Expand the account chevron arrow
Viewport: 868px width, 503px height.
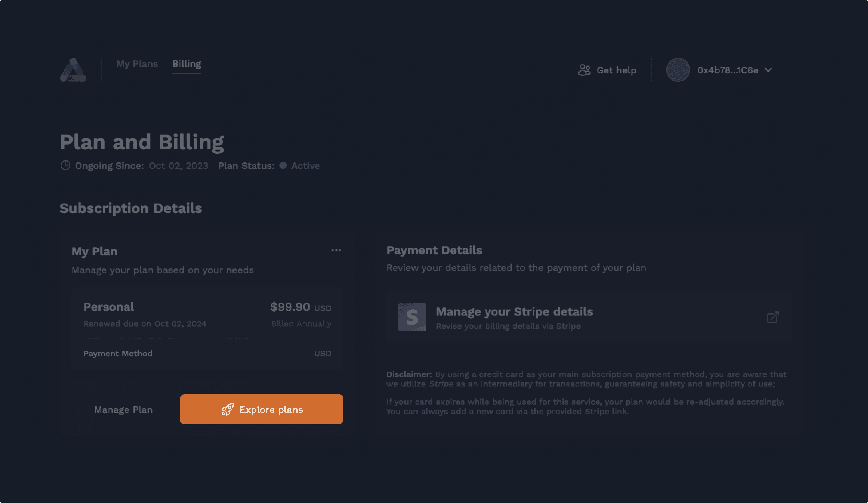pos(768,70)
